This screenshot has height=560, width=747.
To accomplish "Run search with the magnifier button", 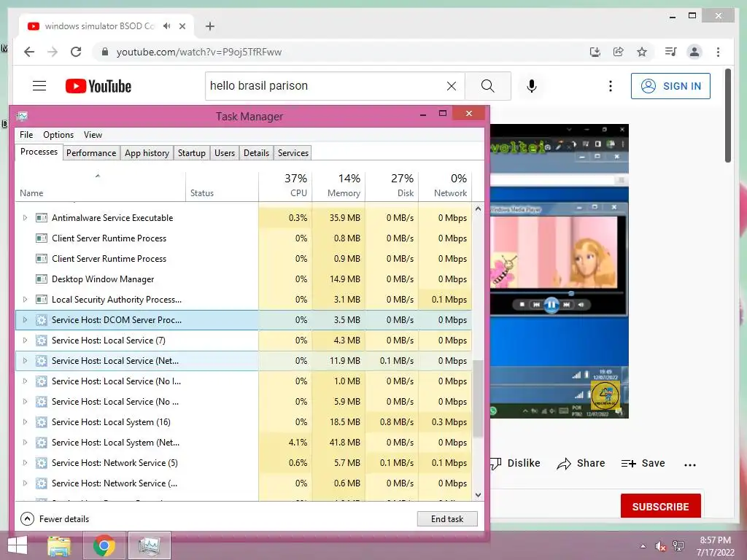I will point(488,86).
